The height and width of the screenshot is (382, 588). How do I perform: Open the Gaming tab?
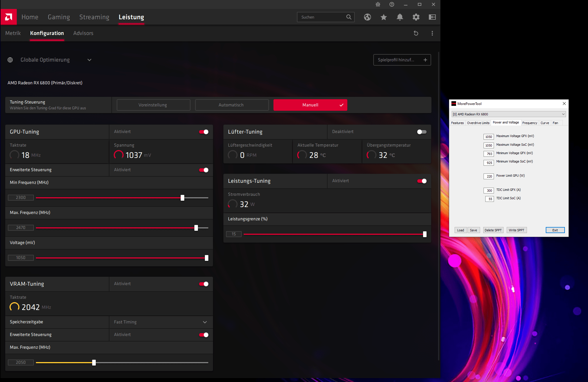click(59, 17)
